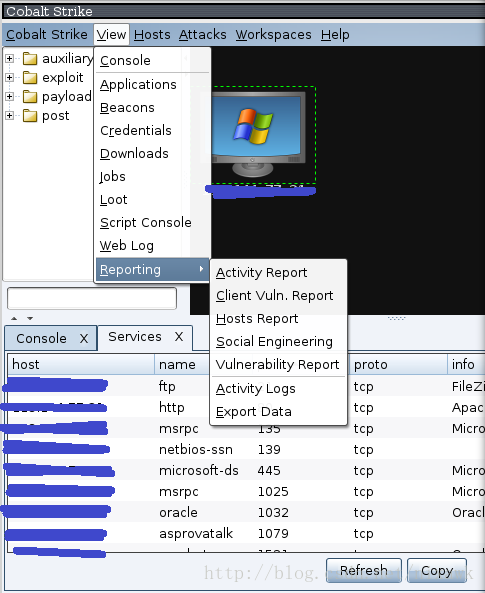Sort services by the proto column header
The image size is (485, 593).
tap(398, 365)
